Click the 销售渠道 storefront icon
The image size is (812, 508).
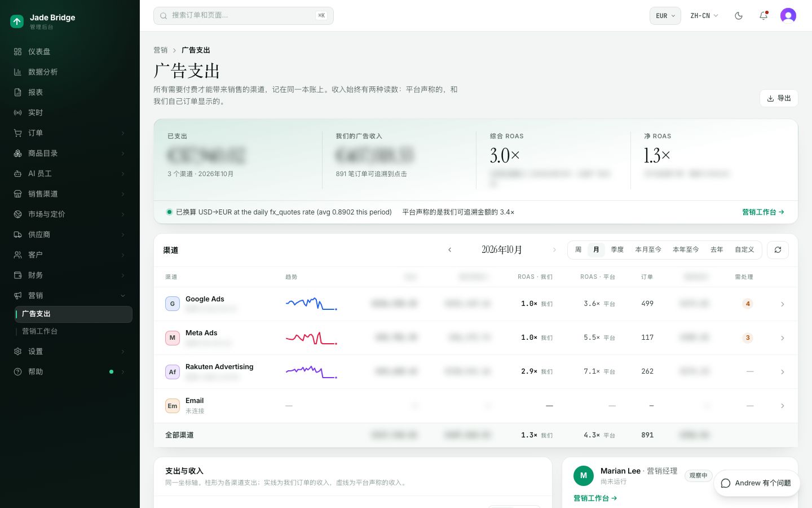tap(17, 194)
